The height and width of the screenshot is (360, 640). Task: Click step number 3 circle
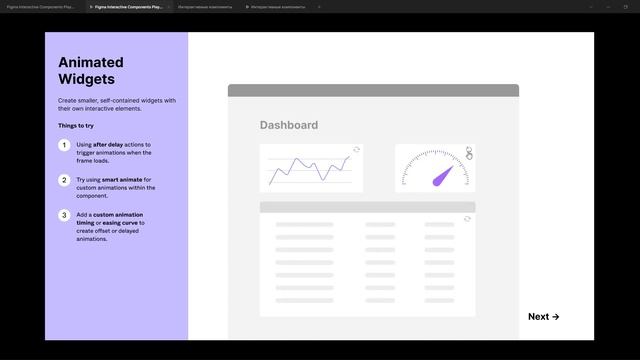(x=64, y=215)
